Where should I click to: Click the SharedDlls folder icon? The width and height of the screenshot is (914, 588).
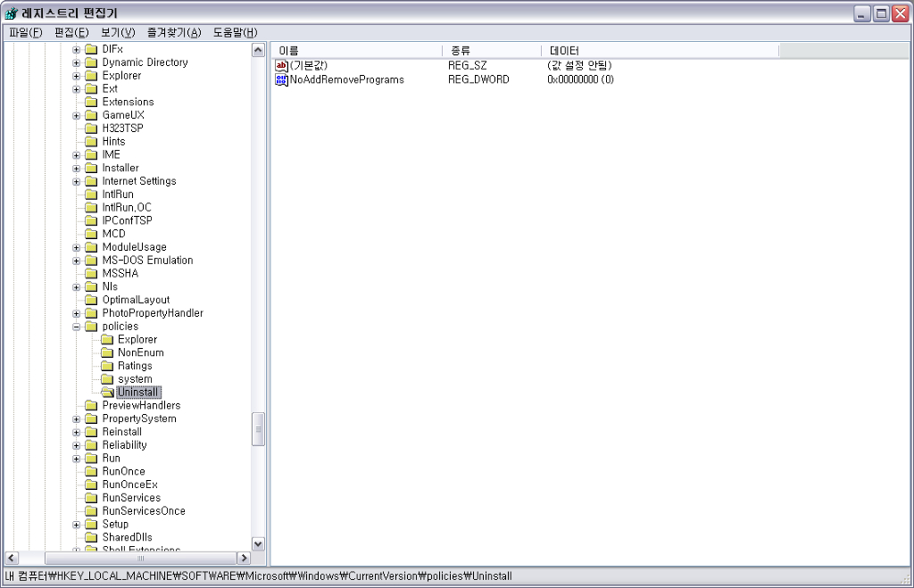coord(91,537)
